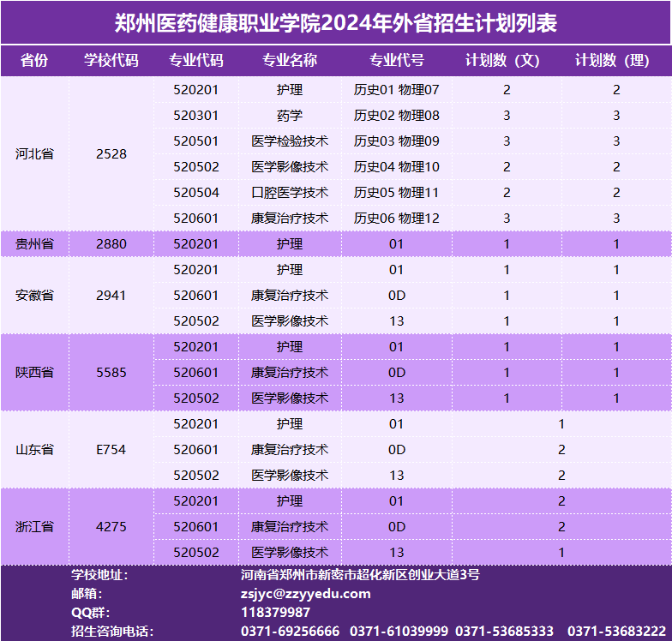672x641 pixels.
Task: Select the 省份 column header
Action: coord(34,60)
